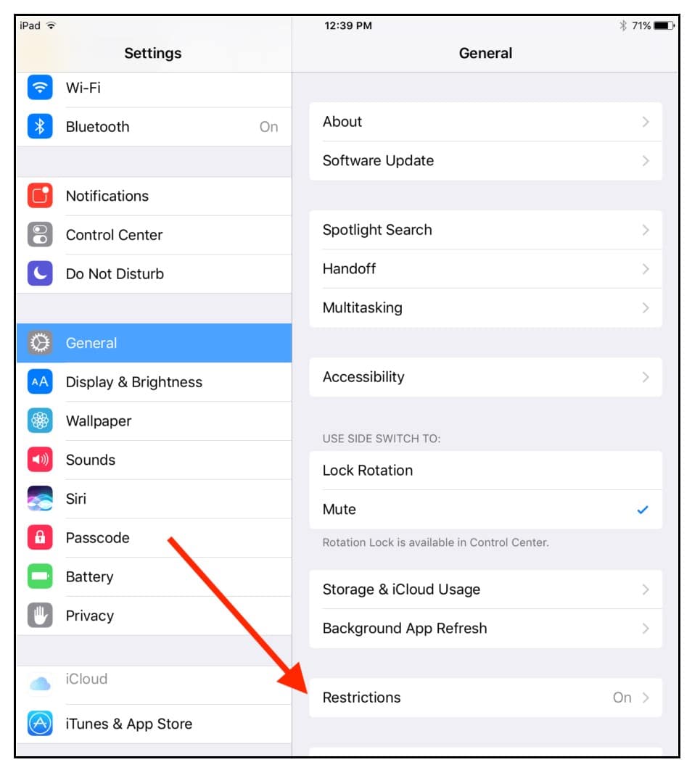The image size is (700, 778).
Task: Tap the iTunes & App Store row
Action: pyautogui.click(x=155, y=724)
